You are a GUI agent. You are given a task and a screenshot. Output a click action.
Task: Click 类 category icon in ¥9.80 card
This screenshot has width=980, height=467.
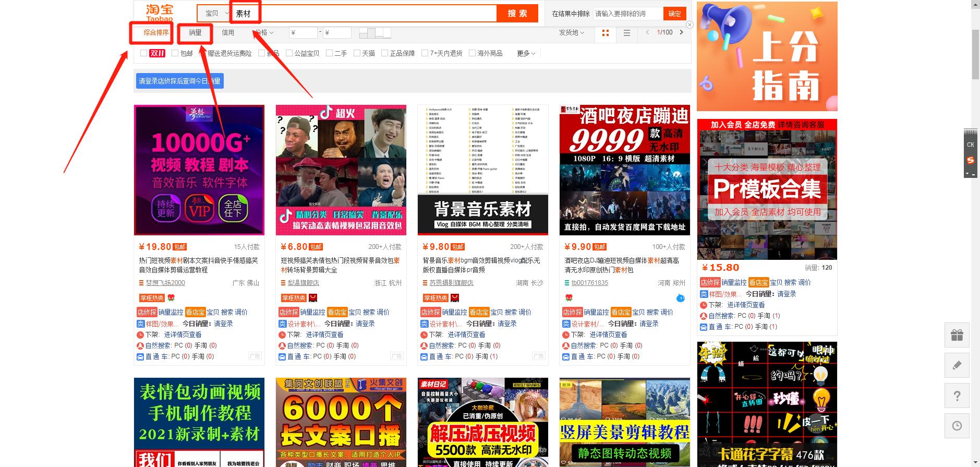[x=424, y=324]
